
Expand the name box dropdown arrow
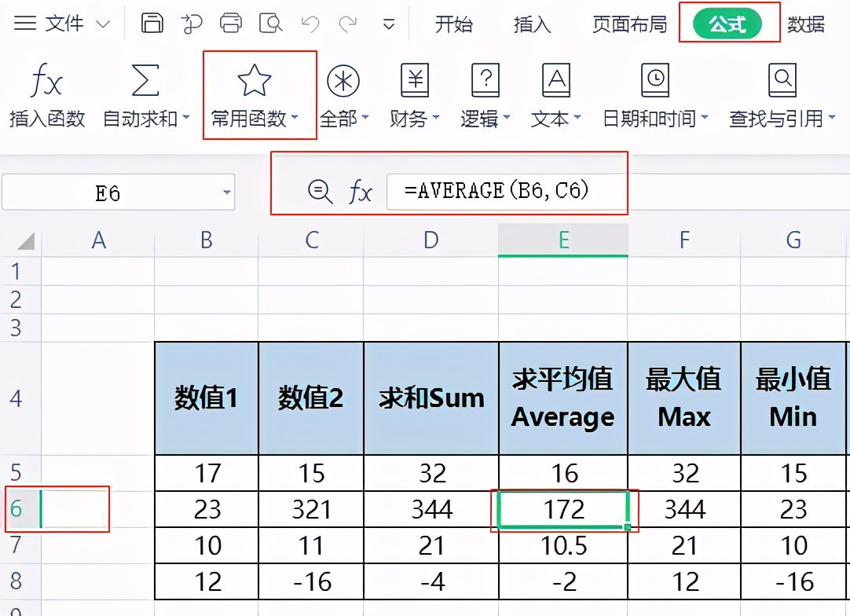click(x=226, y=192)
